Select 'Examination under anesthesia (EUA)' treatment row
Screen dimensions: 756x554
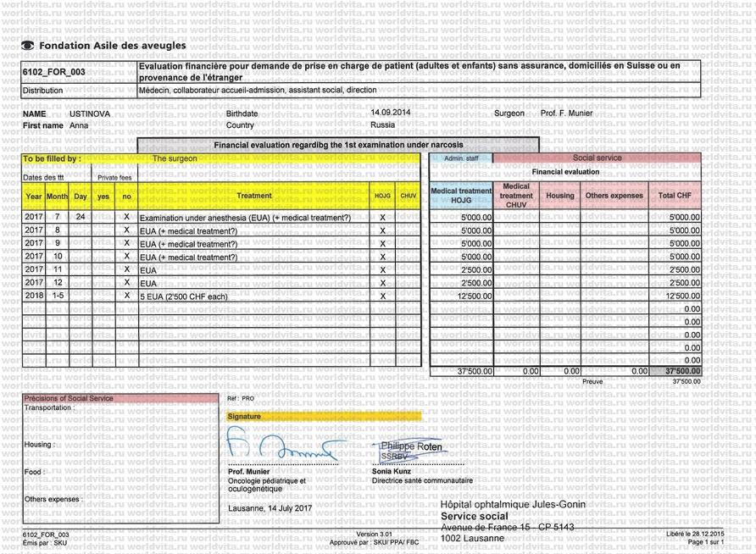246,219
